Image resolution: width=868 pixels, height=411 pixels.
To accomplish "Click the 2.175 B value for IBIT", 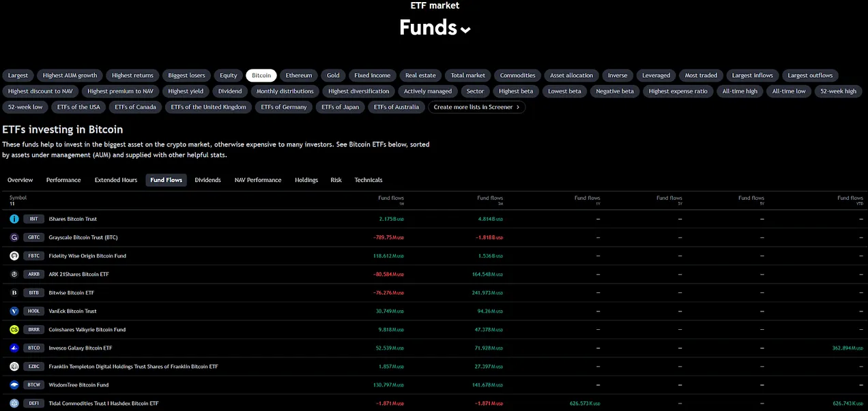I will tap(392, 219).
